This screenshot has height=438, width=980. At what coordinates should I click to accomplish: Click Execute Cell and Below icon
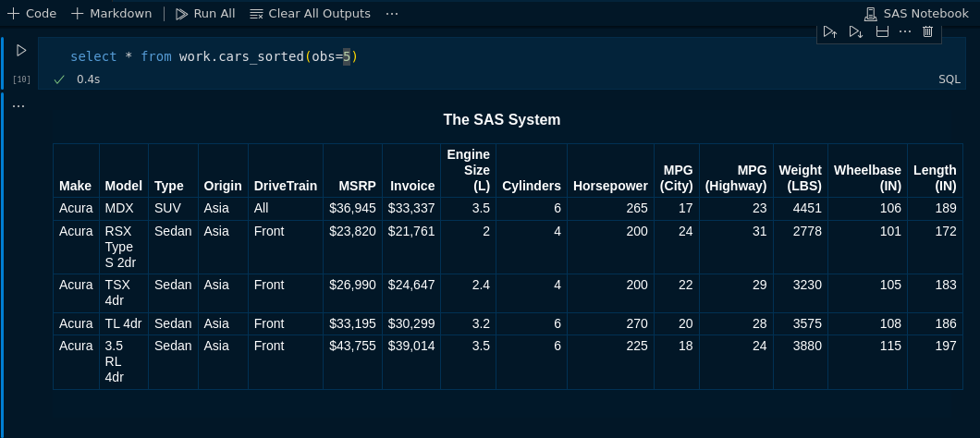click(855, 32)
